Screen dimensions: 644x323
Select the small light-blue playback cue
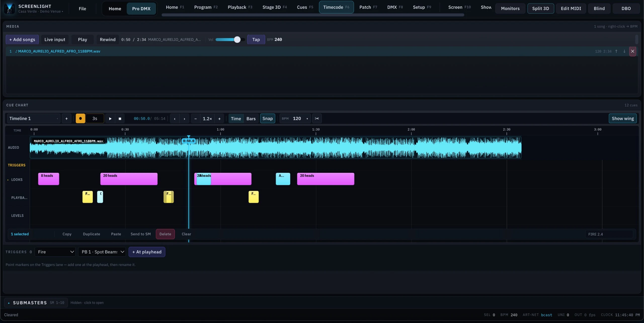coord(100,197)
